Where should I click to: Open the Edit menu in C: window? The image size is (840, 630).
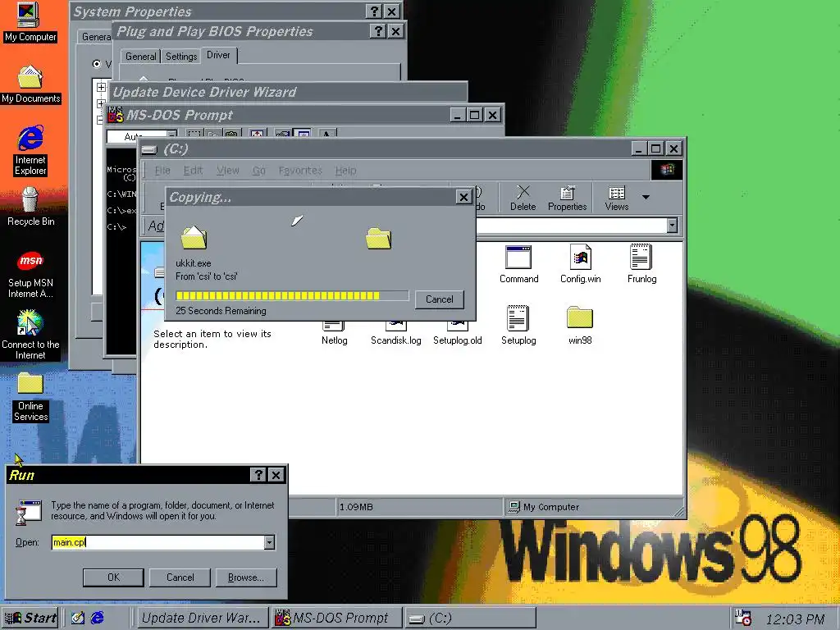(x=193, y=171)
